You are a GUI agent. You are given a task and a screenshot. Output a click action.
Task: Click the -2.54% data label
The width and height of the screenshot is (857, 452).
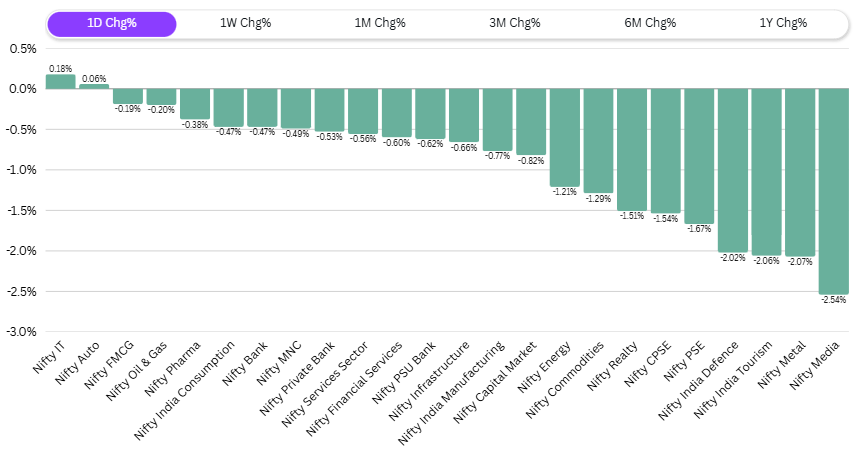click(833, 300)
